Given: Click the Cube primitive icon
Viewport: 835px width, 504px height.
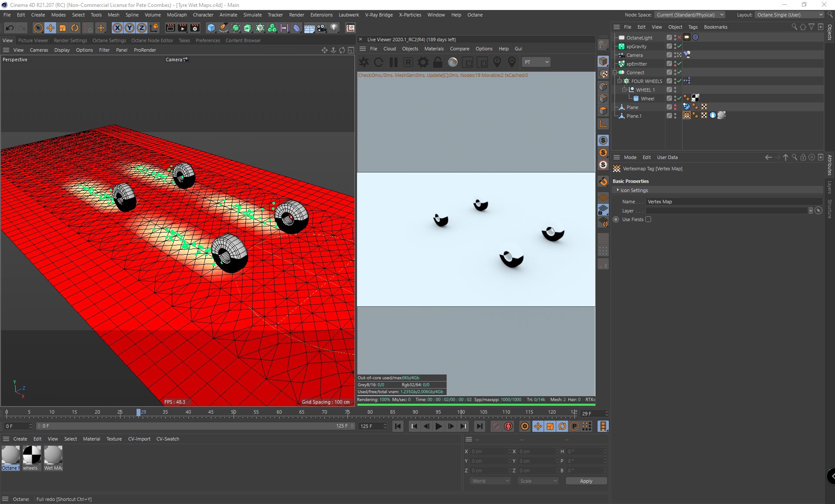Looking at the screenshot, I should [211, 28].
